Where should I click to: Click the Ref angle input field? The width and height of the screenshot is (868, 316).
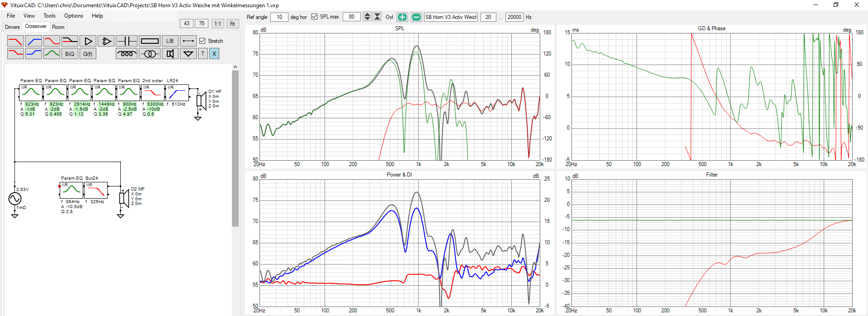[x=279, y=17]
